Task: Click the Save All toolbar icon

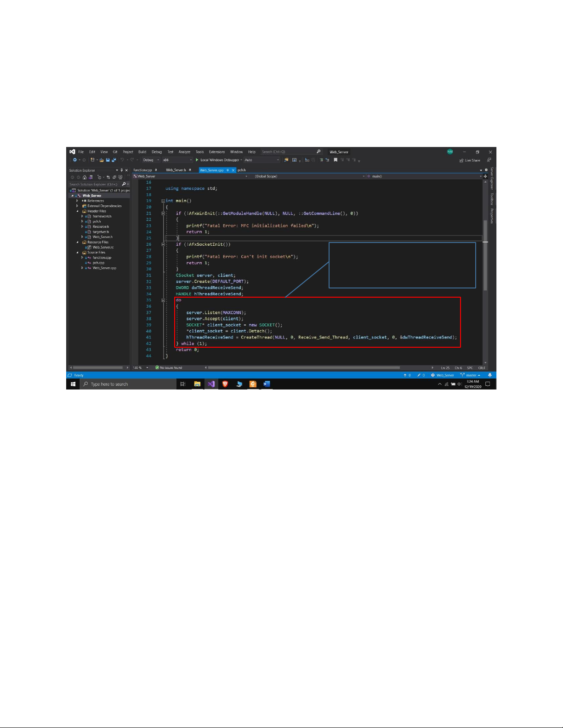Action: [114, 160]
